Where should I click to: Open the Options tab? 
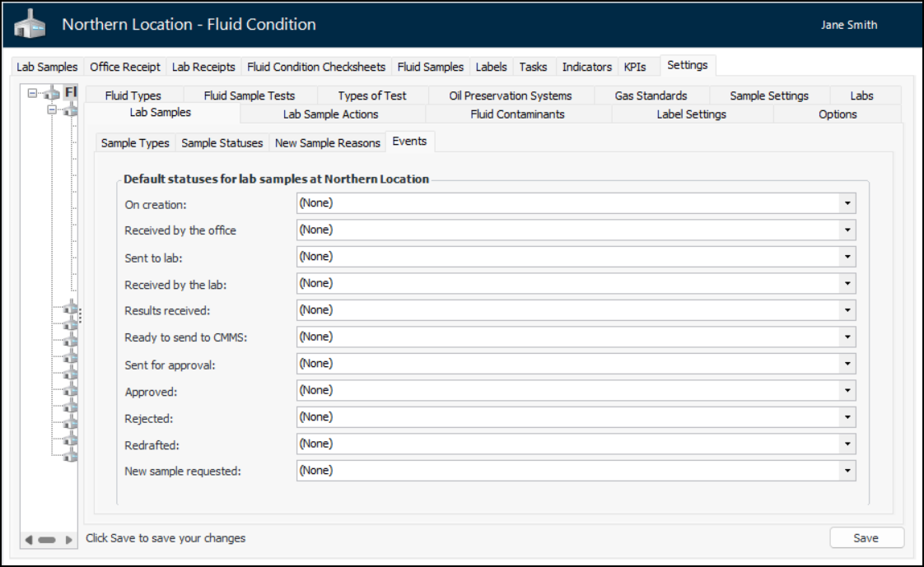click(838, 114)
